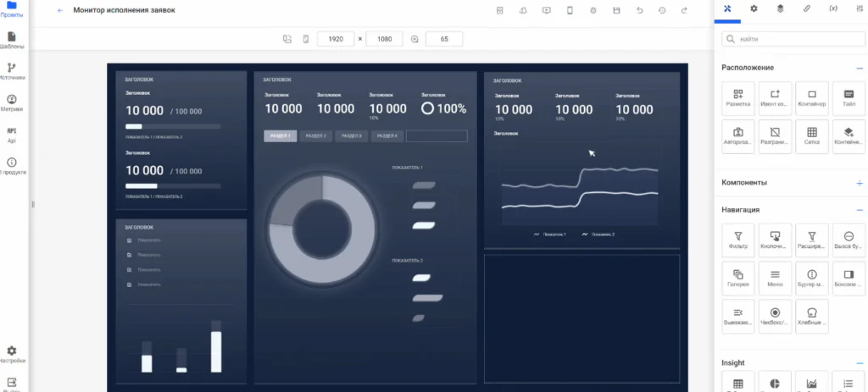
Task: Redo the last undone action
Action: 684,10
